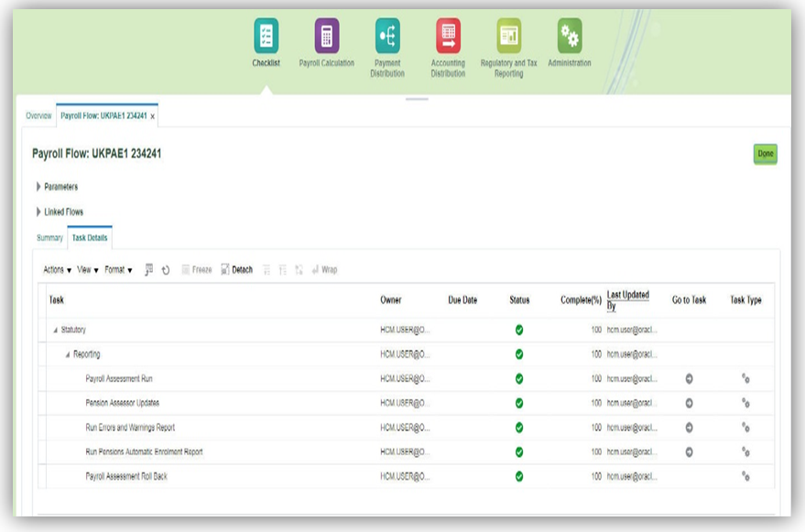The height and width of the screenshot is (532, 805).
Task: Collapse the Statutory tree node
Action: coord(56,331)
